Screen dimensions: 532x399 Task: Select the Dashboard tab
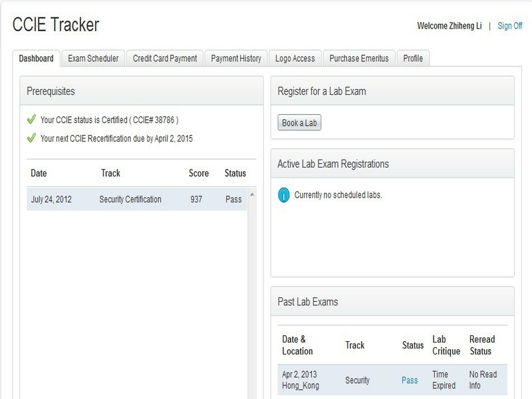[37, 59]
